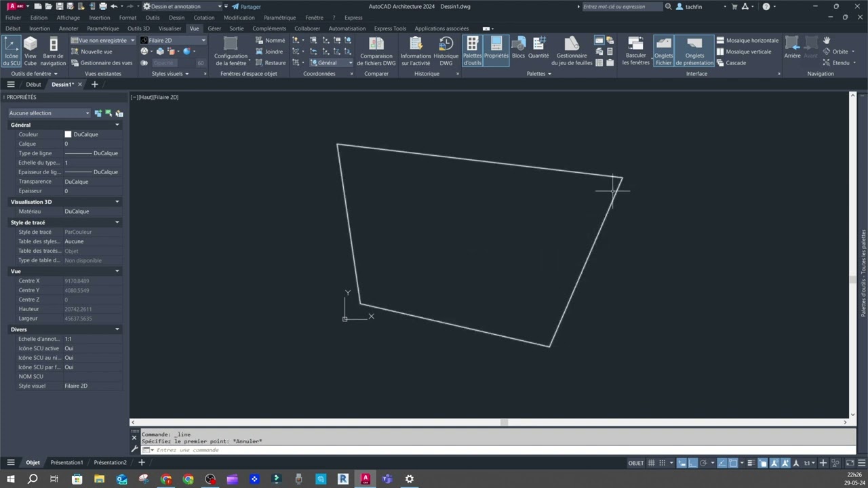
Task: Open the Fichier menu
Action: coord(13,18)
